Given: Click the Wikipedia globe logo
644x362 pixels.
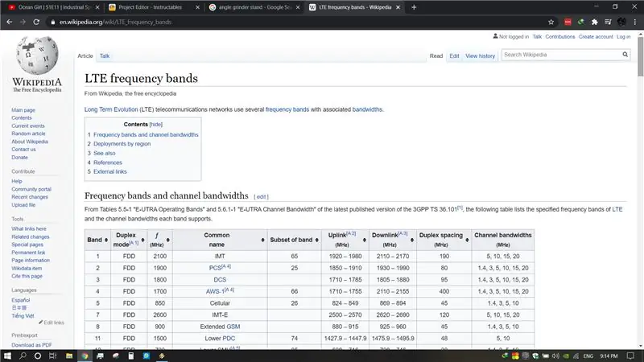Looking at the screenshot, I should pyautogui.click(x=37, y=55).
